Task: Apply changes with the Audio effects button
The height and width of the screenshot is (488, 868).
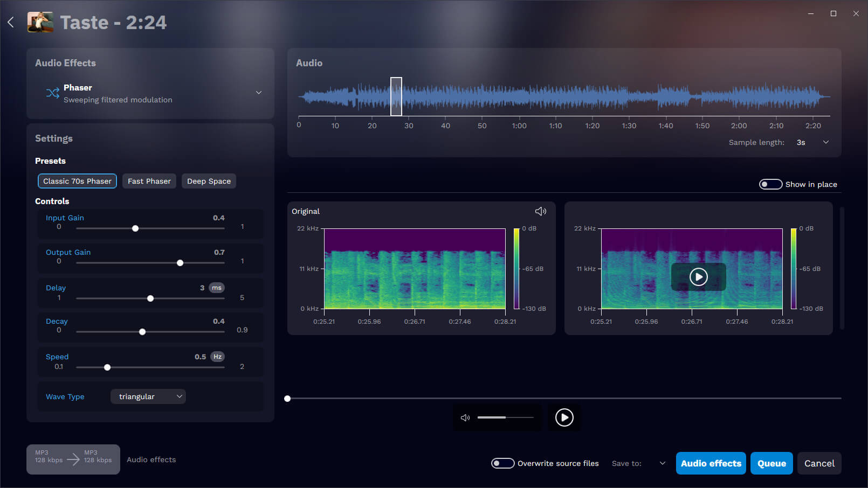Action: click(711, 463)
